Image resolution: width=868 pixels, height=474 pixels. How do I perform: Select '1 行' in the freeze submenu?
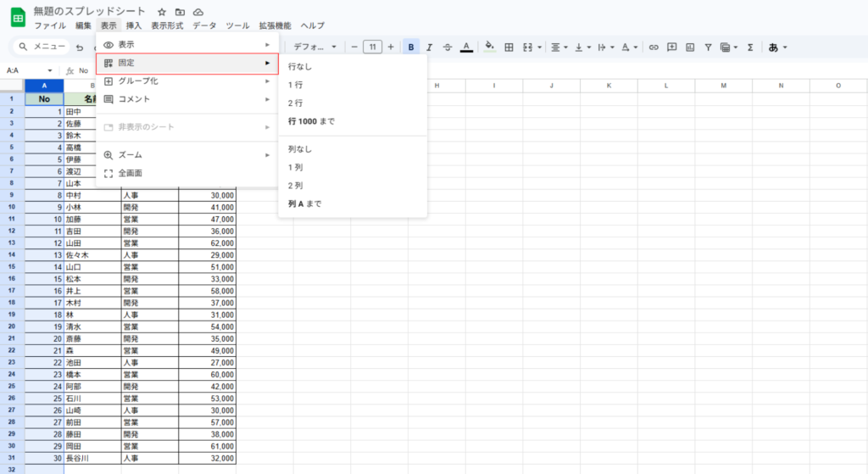click(296, 84)
